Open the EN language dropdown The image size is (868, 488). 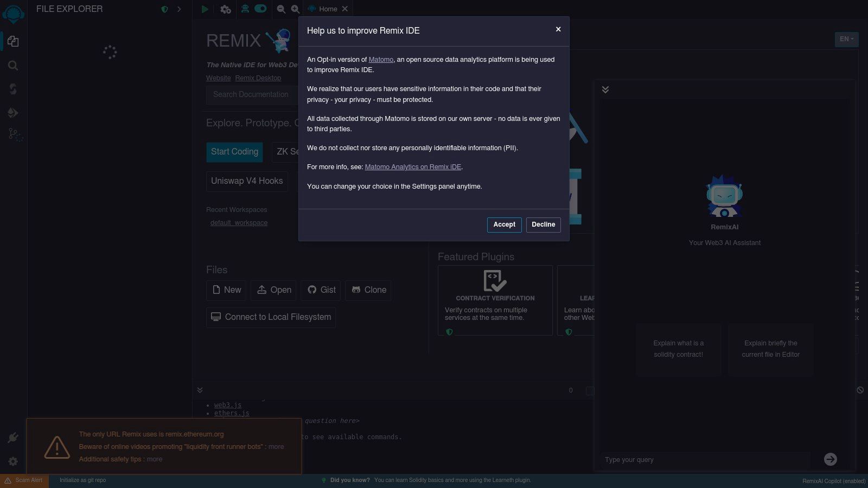(x=846, y=39)
